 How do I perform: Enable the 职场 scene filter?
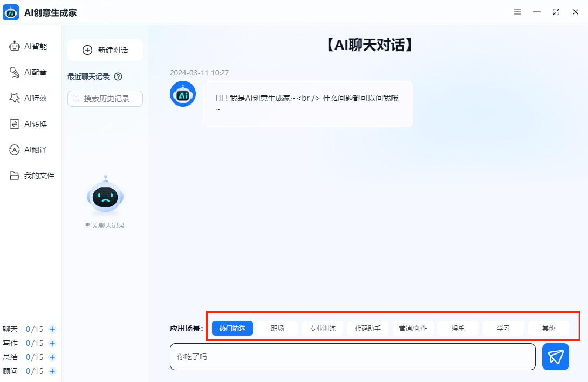277,328
